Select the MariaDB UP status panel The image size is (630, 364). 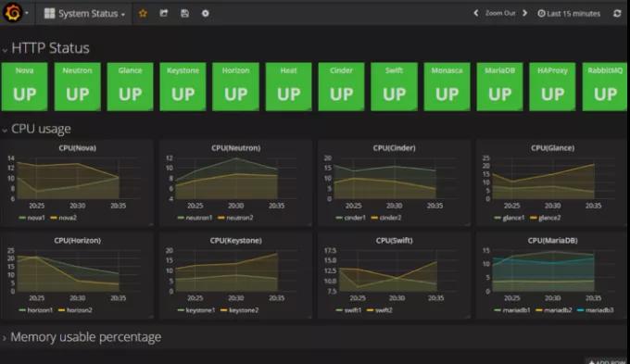[499, 86]
